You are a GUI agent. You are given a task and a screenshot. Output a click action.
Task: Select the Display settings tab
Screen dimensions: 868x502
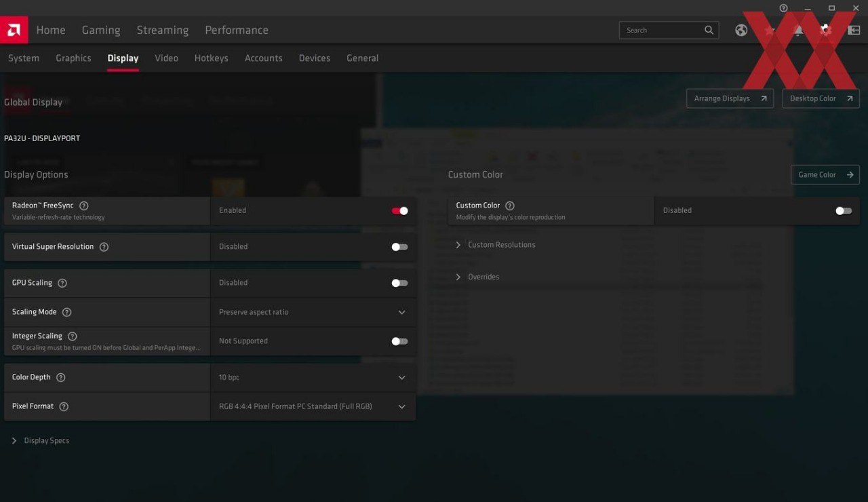pyautogui.click(x=123, y=58)
